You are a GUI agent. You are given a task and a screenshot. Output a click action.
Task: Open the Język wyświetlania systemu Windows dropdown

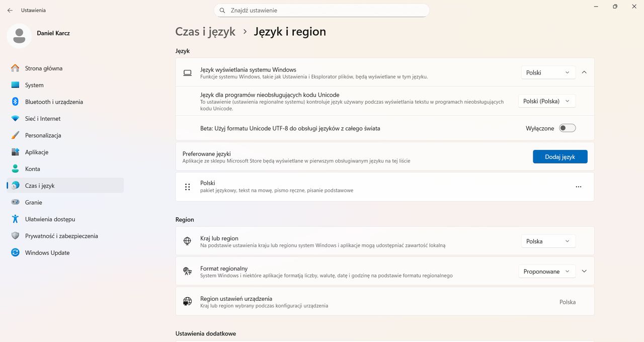pos(548,72)
